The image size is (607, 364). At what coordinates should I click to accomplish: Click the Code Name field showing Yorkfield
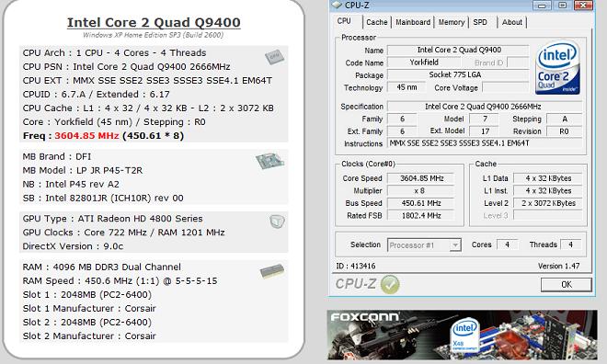point(424,63)
